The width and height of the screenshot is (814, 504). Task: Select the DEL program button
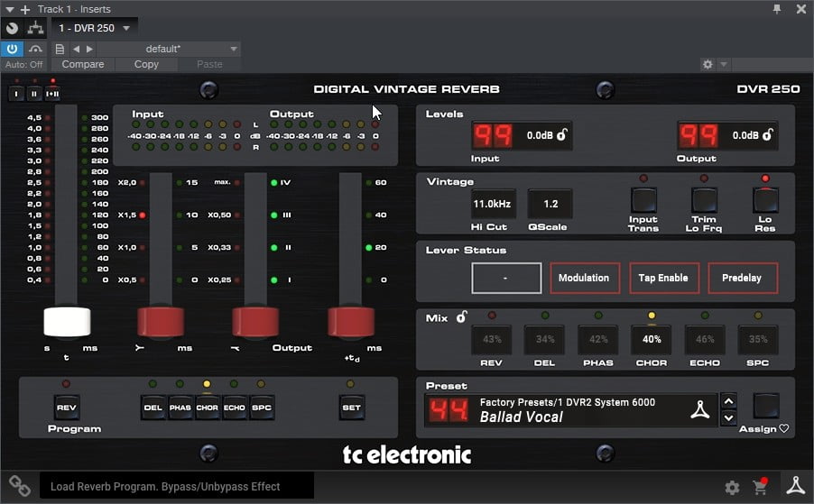click(x=153, y=408)
